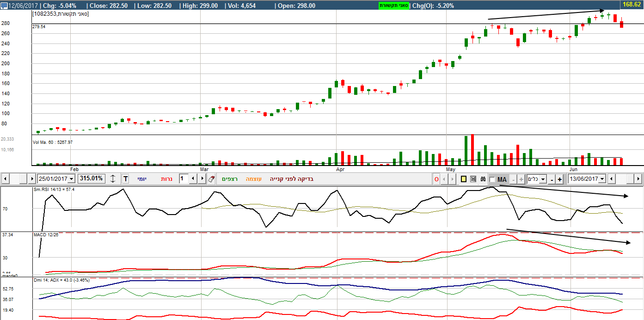This screenshot has height=320, width=644.
Task: Click the red O icon in toolbar
Action: pos(436,179)
